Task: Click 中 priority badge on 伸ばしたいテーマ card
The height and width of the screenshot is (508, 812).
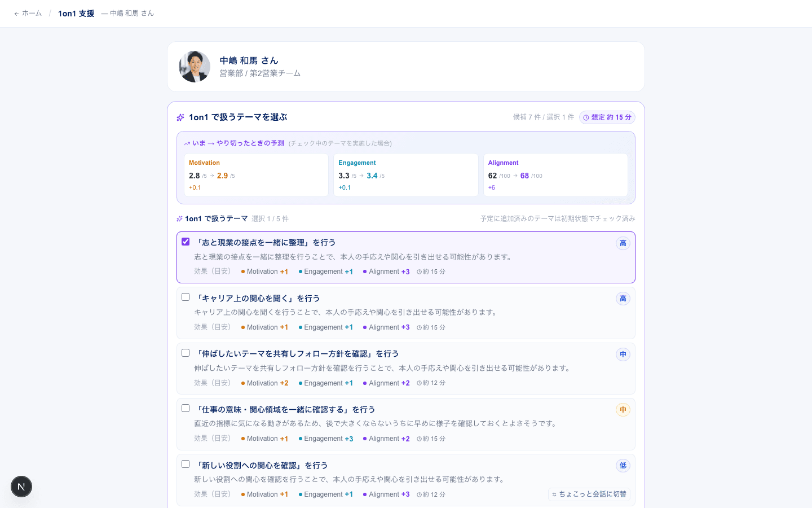Action: [x=623, y=354]
